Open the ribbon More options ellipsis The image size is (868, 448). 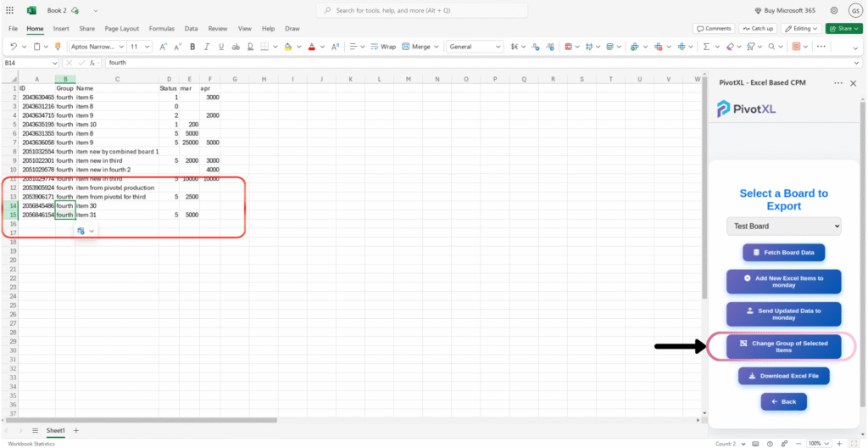[821, 47]
